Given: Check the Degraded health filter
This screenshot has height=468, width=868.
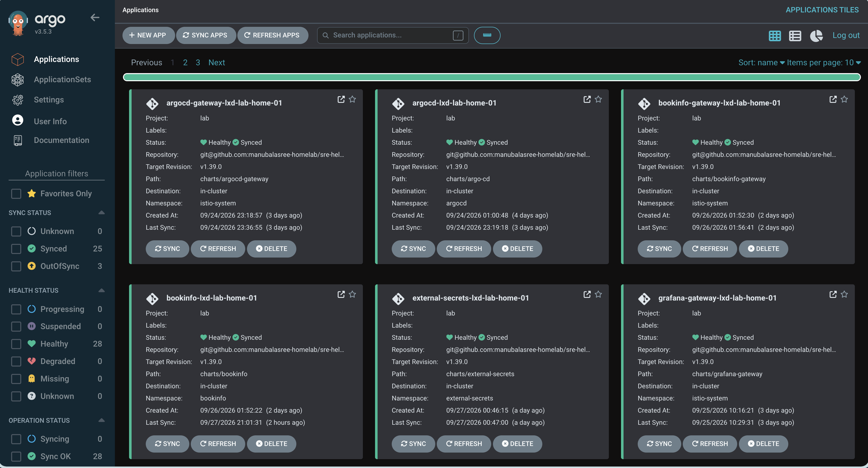Looking at the screenshot, I should coord(16,361).
